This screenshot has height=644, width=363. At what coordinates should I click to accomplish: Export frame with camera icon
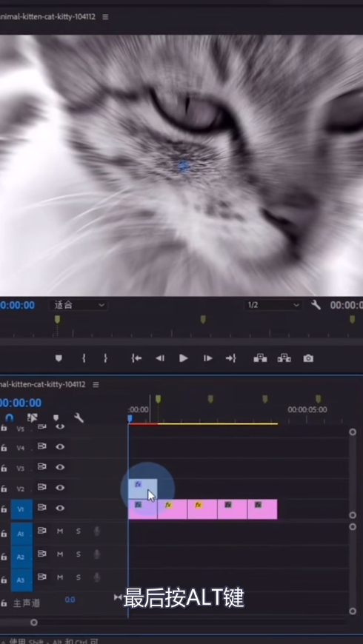[x=308, y=358]
